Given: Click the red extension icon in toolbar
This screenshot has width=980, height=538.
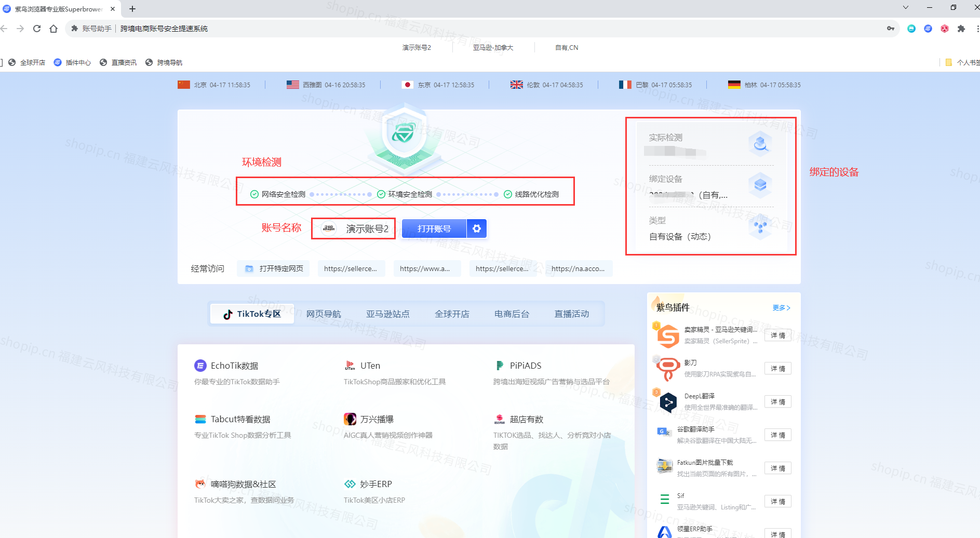Looking at the screenshot, I should pyautogui.click(x=945, y=29).
